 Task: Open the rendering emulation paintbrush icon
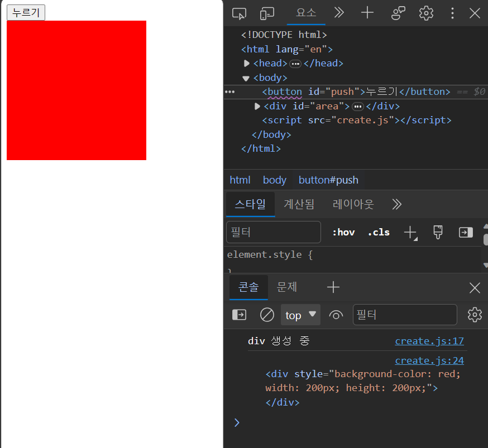click(438, 232)
